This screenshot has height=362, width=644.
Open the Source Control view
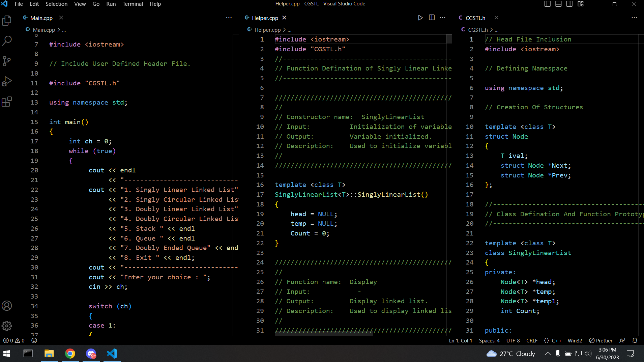point(7,61)
